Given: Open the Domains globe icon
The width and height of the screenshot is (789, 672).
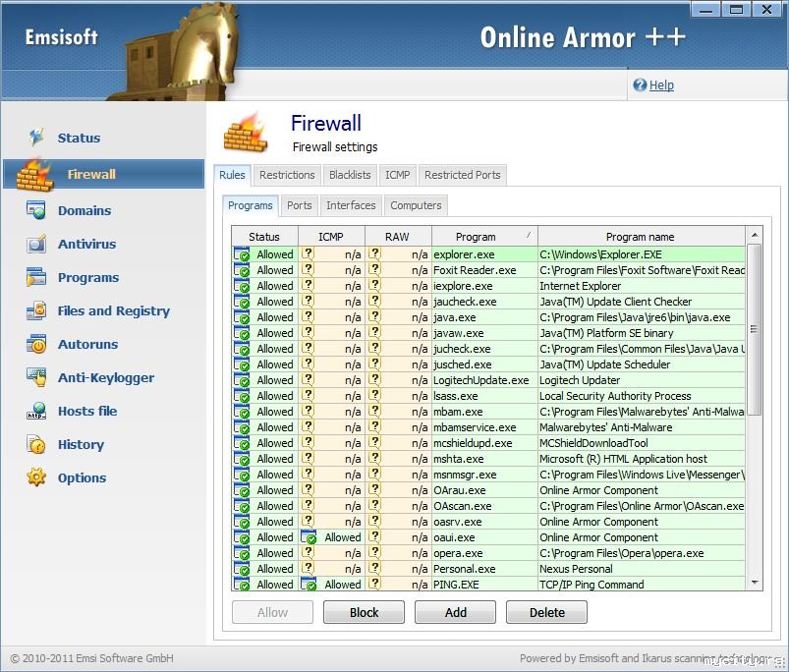Looking at the screenshot, I should [x=36, y=210].
